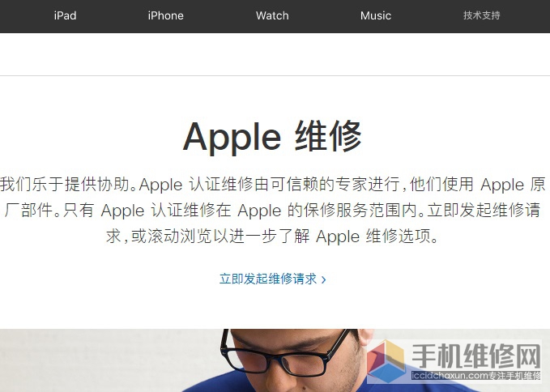Click the paragraph line starting 厂部件
The width and height of the screenshot is (550, 392).
click(272, 211)
